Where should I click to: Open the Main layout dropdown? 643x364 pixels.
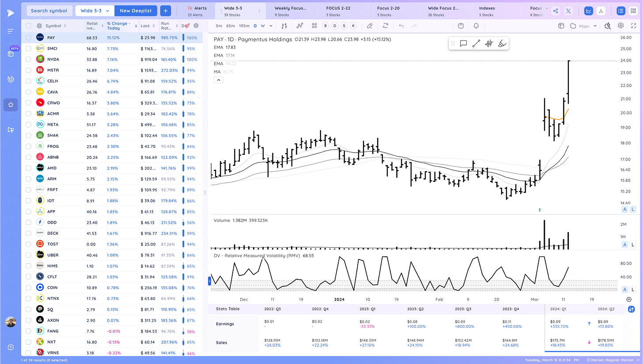[583, 26]
